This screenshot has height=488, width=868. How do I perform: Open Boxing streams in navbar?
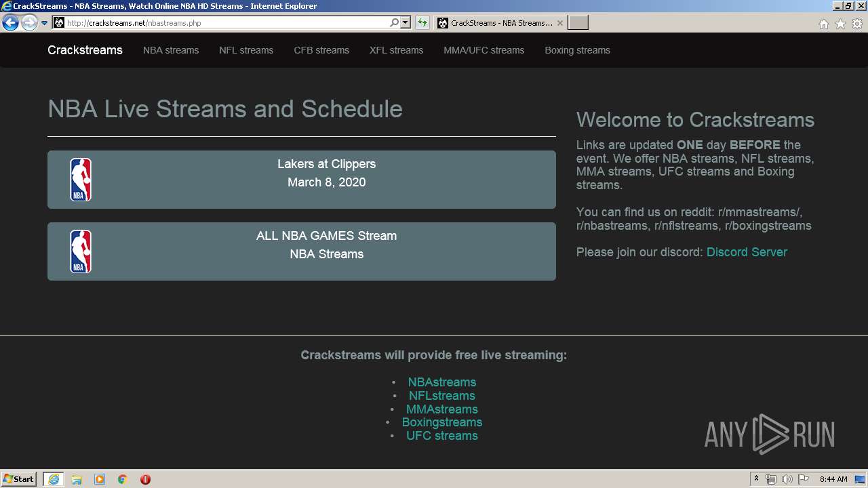[577, 50]
